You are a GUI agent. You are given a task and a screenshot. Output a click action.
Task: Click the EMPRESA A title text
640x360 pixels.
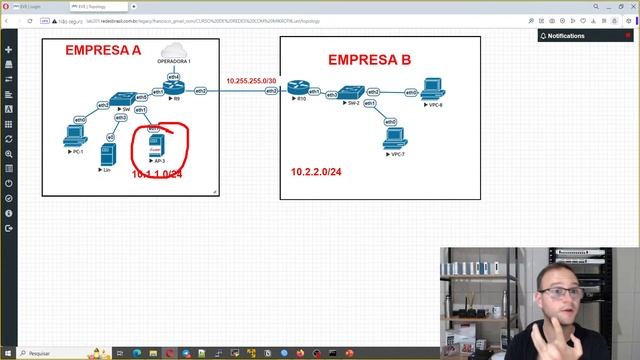click(x=103, y=50)
